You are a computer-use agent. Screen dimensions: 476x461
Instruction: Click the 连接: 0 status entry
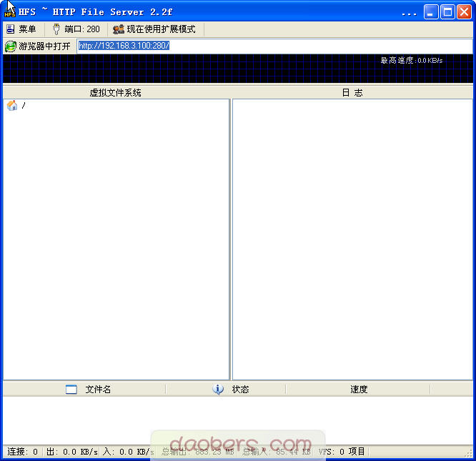(x=22, y=452)
